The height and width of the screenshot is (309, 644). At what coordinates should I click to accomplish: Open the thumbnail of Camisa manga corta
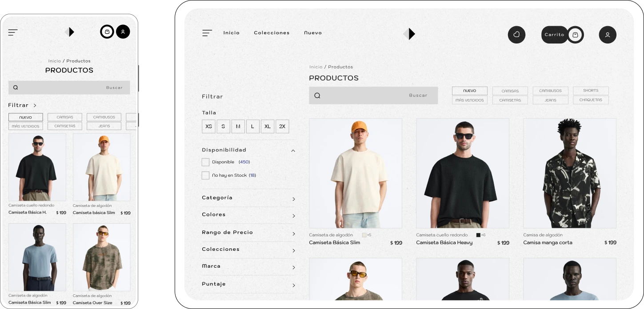pos(570,173)
